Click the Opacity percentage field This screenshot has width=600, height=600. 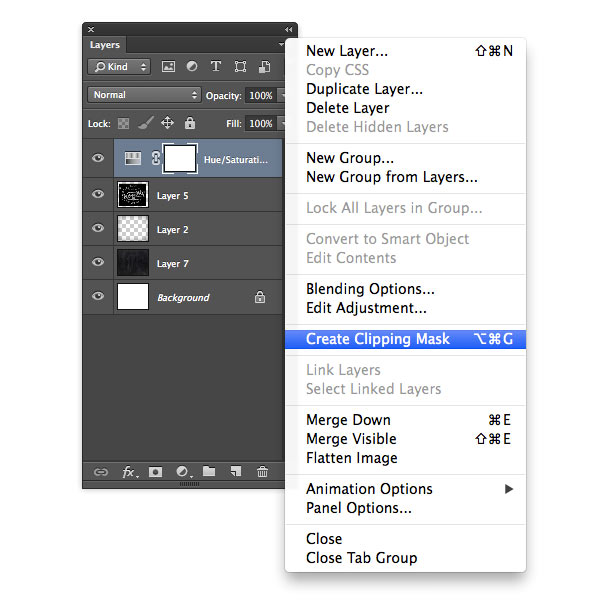pyautogui.click(x=260, y=95)
